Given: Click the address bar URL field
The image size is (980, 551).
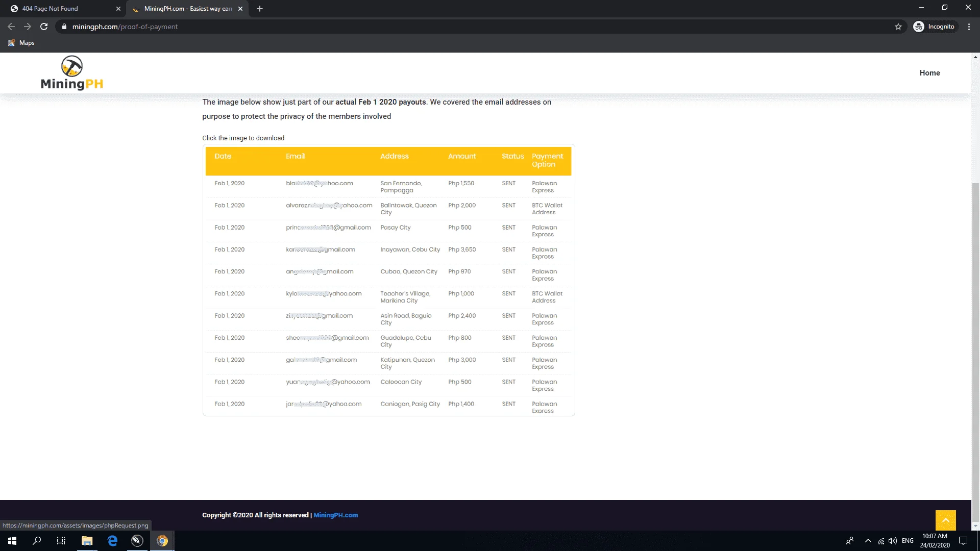Looking at the screenshot, I should (x=480, y=27).
